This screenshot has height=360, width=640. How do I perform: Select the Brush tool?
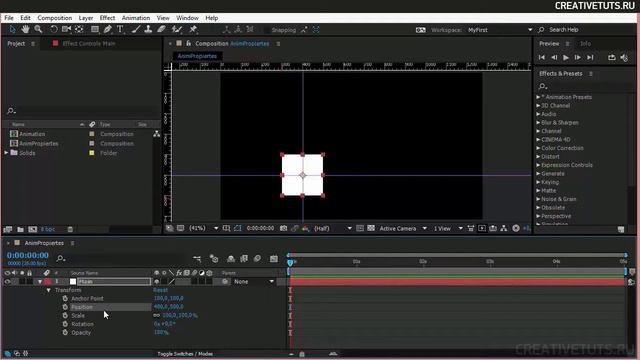(x=136, y=29)
